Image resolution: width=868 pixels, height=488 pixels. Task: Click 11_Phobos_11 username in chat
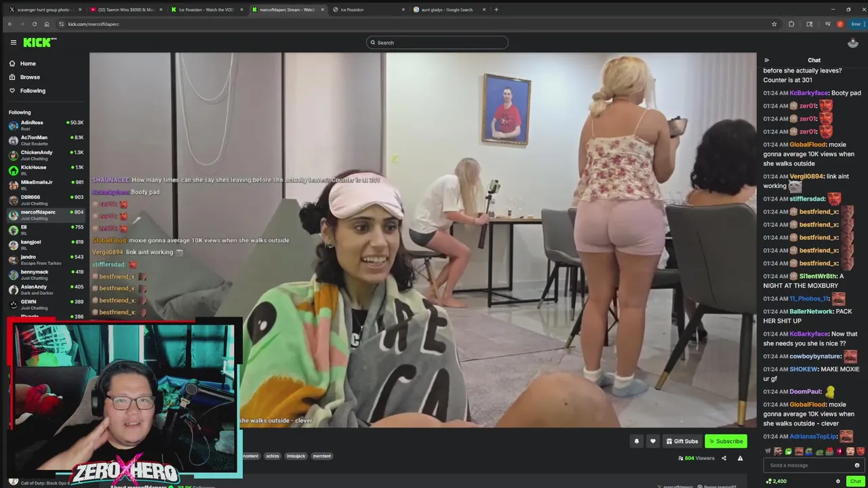coord(809,298)
